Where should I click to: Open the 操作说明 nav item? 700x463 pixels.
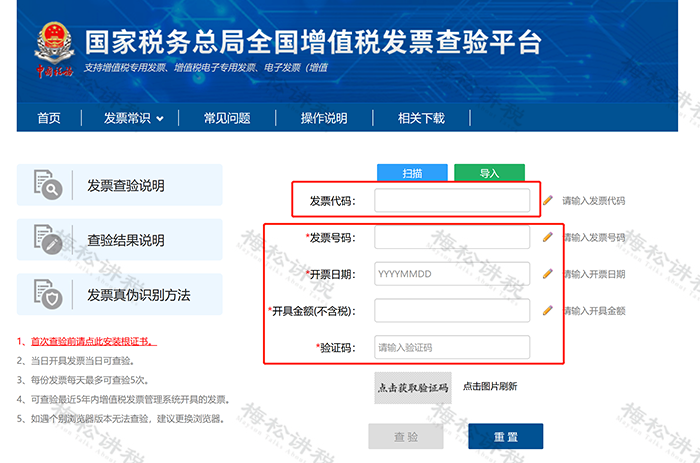(324, 118)
